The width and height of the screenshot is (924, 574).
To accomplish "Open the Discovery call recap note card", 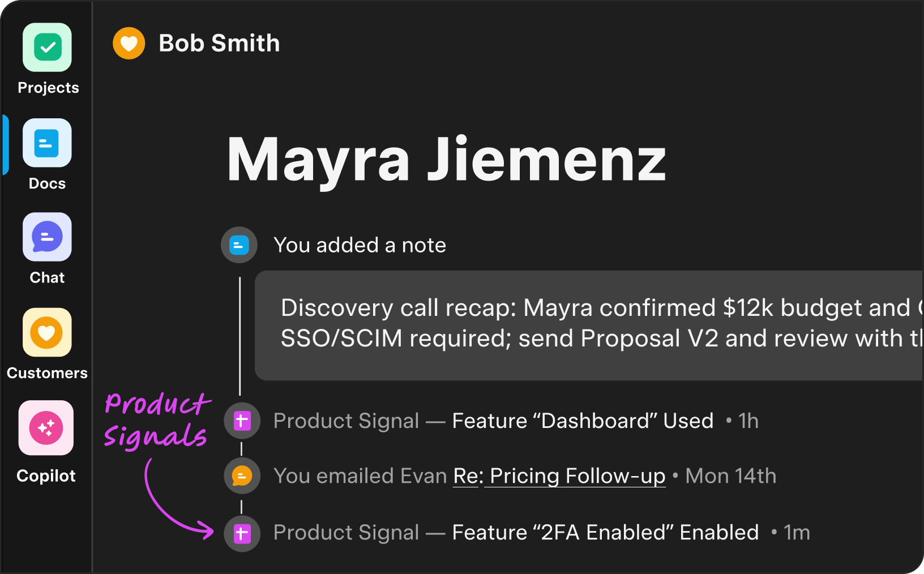I will 589,325.
